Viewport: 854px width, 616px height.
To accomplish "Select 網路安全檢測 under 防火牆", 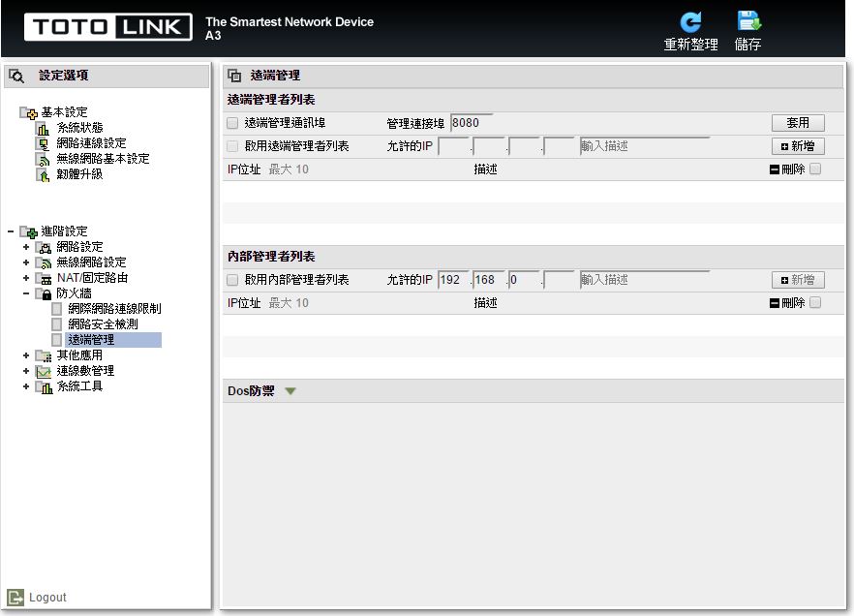I will pyautogui.click(x=103, y=324).
